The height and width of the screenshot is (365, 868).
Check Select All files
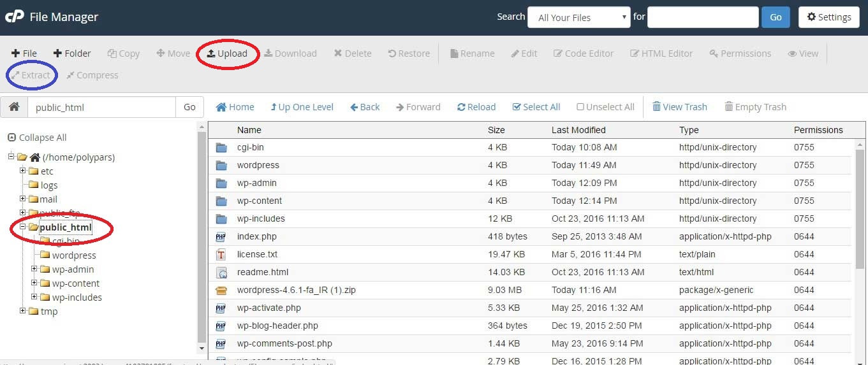coord(536,107)
